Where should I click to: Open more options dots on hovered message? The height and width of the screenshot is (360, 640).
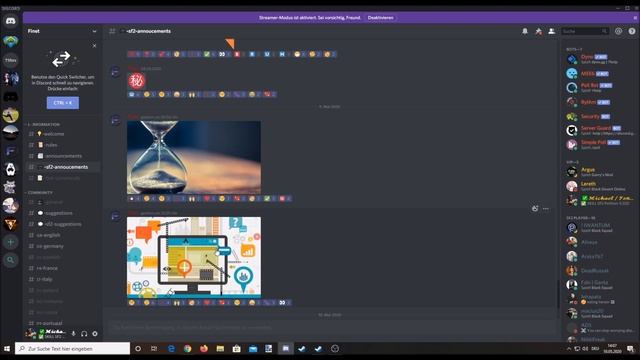point(546,209)
